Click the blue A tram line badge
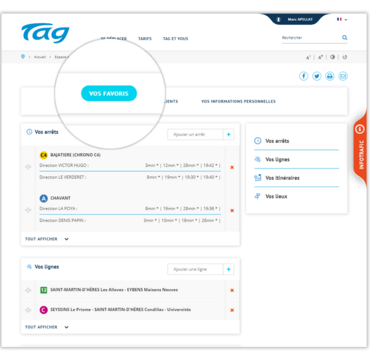370x362 pixels. coord(43,199)
